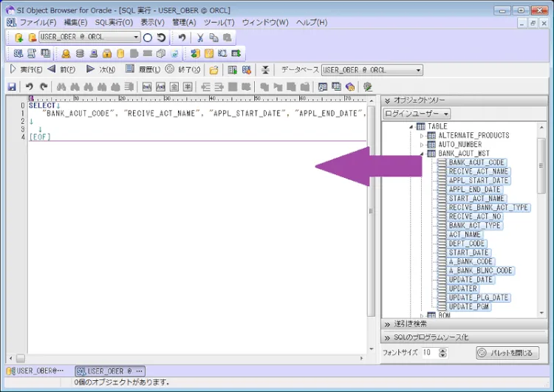This screenshot has height=392, width=554.
Task: Click the padlock lock info icon
Action: point(106,54)
